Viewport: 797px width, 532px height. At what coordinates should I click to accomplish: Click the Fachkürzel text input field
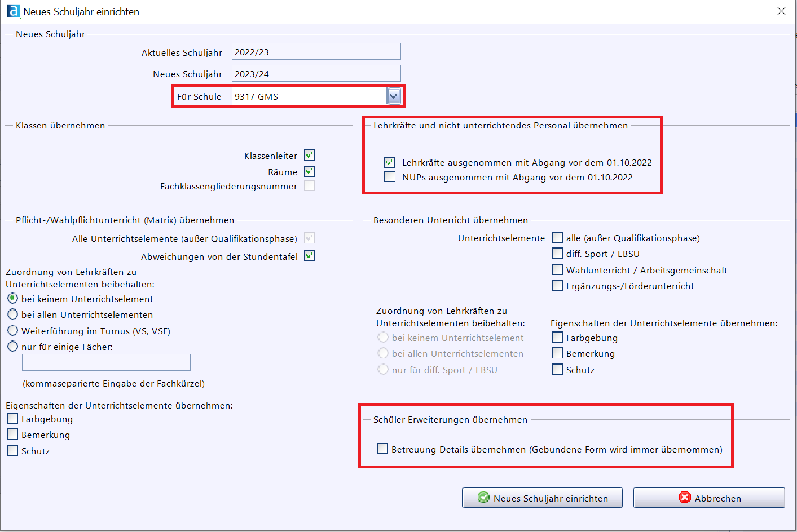point(107,362)
